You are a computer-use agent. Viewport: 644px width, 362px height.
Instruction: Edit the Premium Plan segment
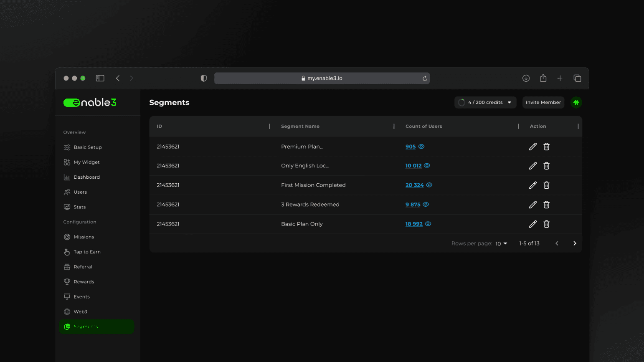pos(533,147)
